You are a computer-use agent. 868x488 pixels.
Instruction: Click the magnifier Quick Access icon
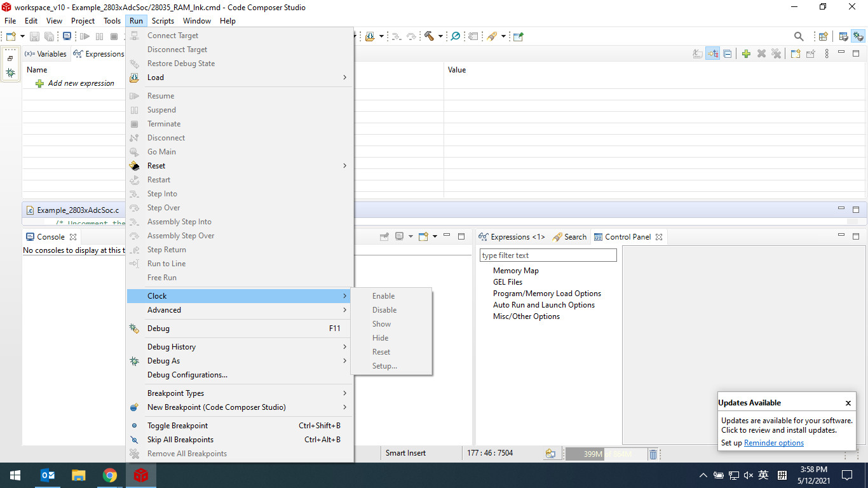point(799,36)
